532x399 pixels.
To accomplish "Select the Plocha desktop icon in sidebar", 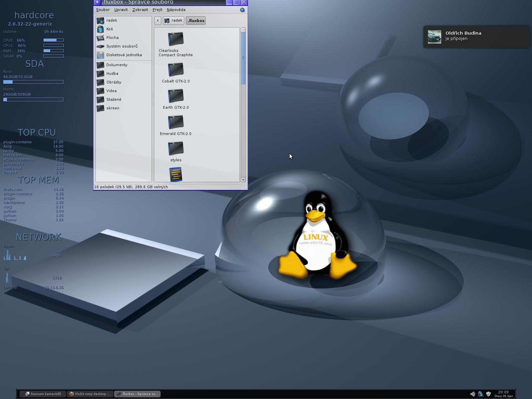I will pos(100,38).
